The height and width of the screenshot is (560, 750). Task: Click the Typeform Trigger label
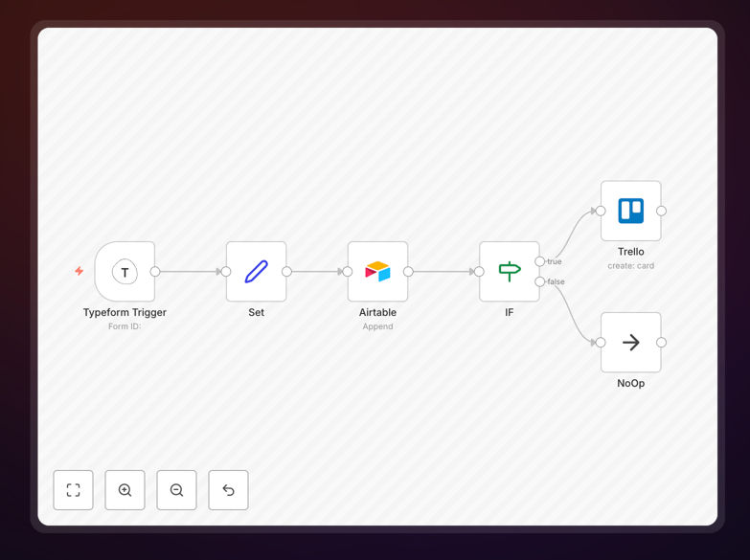(x=125, y=312)
